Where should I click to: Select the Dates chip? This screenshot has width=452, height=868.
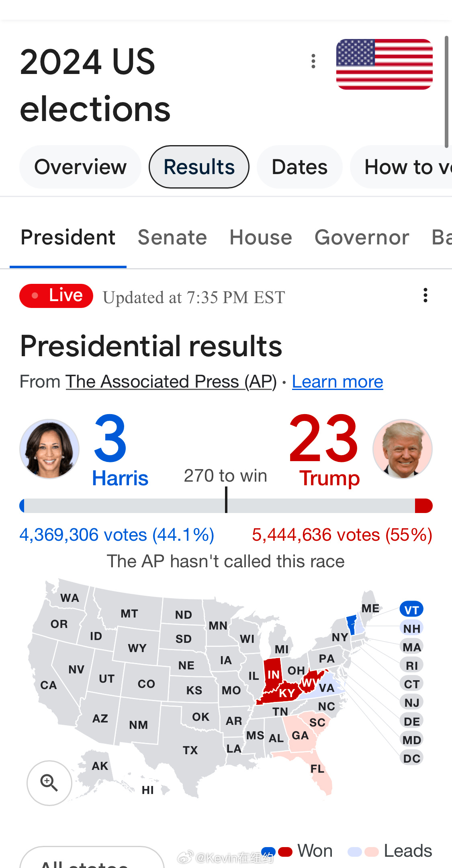pyautogui.click(x=299, y=167)
